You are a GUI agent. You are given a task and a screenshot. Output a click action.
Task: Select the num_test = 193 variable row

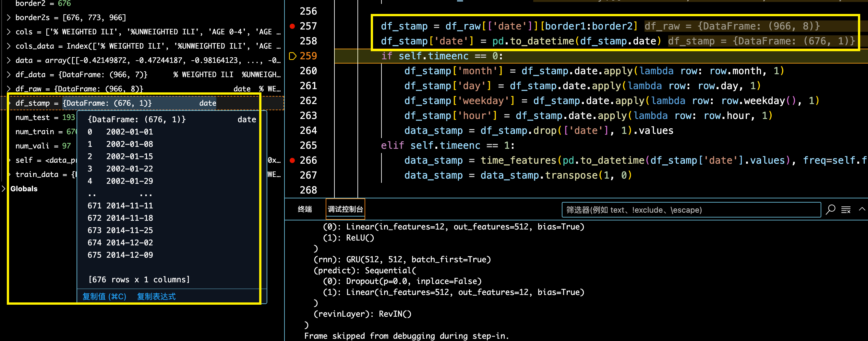click(x=45, y=117)
